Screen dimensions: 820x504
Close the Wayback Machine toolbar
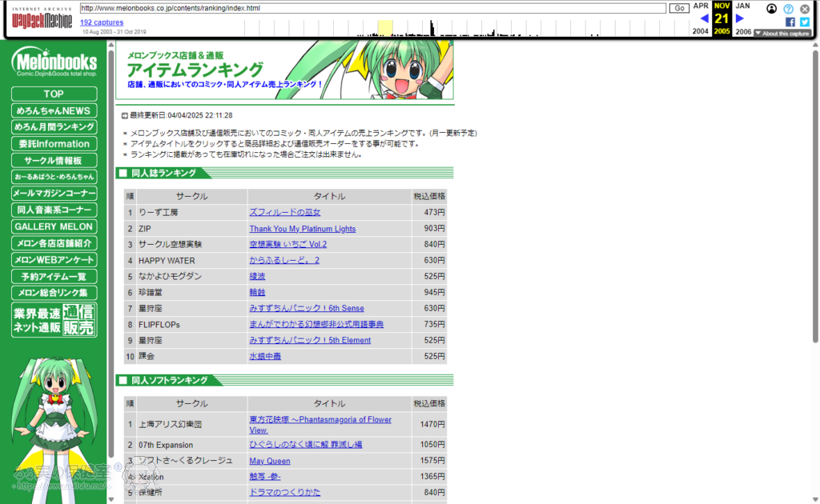coord(805,9)
